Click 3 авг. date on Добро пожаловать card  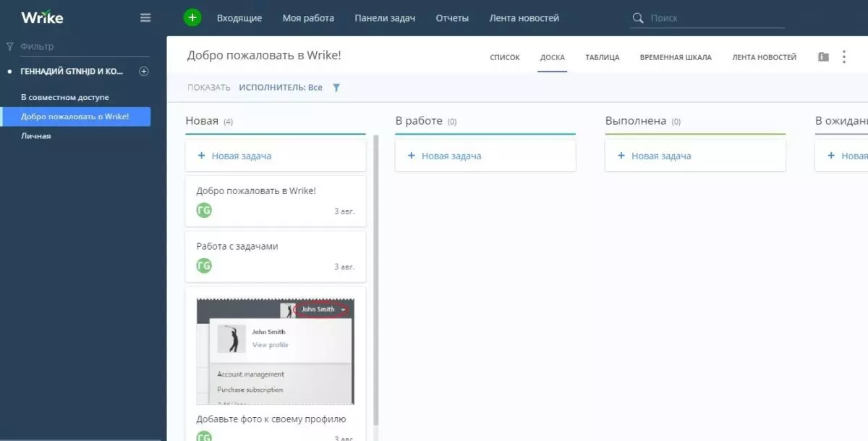344,211
